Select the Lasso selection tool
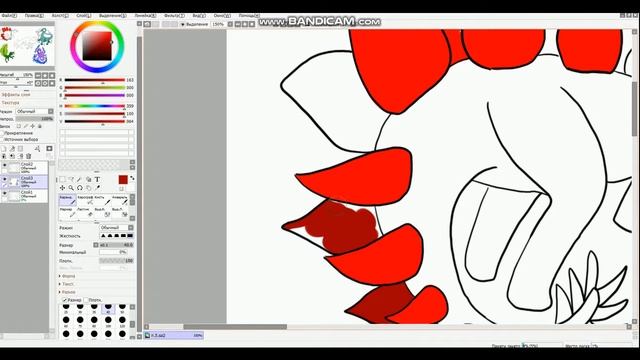Image resolution: width=640 pixels, height=360 pixels. click(x=71, y=180)
